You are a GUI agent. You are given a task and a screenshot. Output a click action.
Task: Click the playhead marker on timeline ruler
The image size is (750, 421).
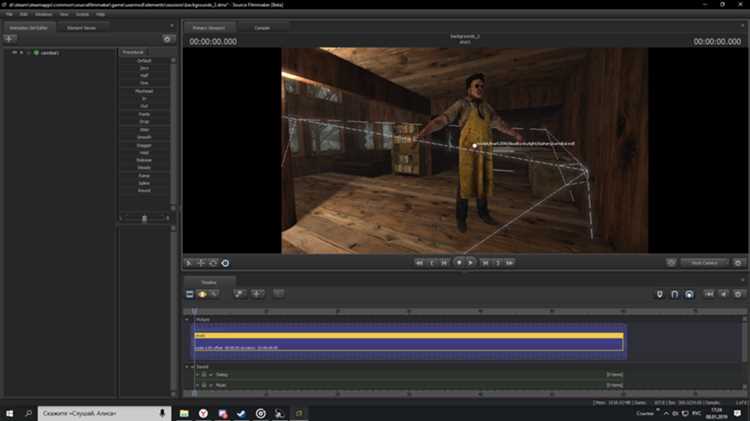195,311
